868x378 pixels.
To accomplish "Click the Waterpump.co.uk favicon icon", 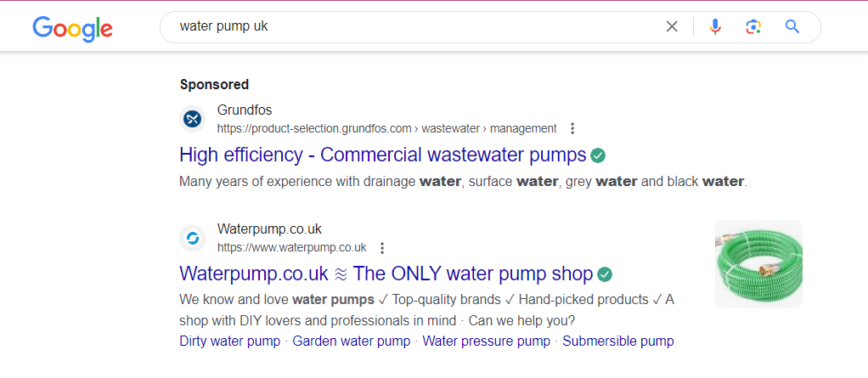I will 193,239.
